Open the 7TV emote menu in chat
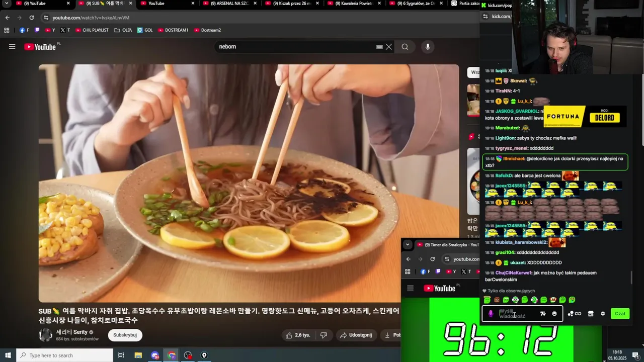 click(x=543, y=314)
